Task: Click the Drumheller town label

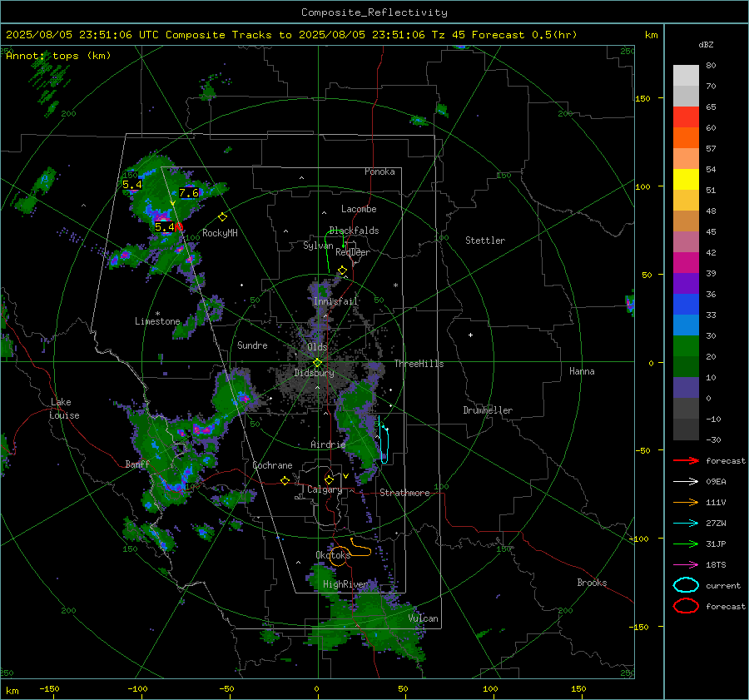Action: click(x=488, y=410)
